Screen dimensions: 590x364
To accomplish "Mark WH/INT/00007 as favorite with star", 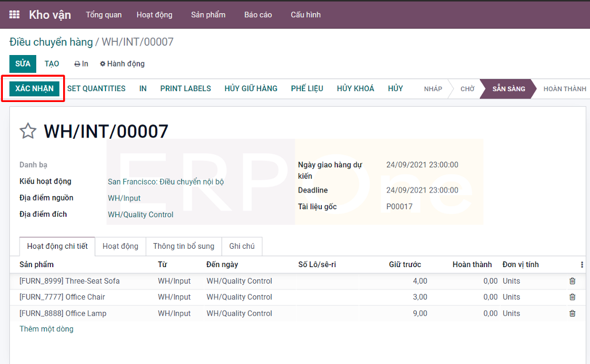I will (28, 131).
